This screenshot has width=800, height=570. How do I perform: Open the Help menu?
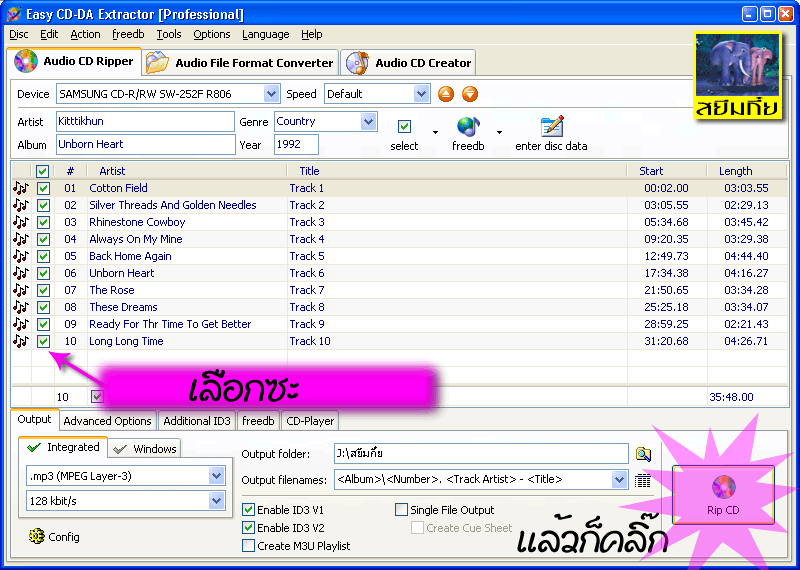tap(311, 34)
